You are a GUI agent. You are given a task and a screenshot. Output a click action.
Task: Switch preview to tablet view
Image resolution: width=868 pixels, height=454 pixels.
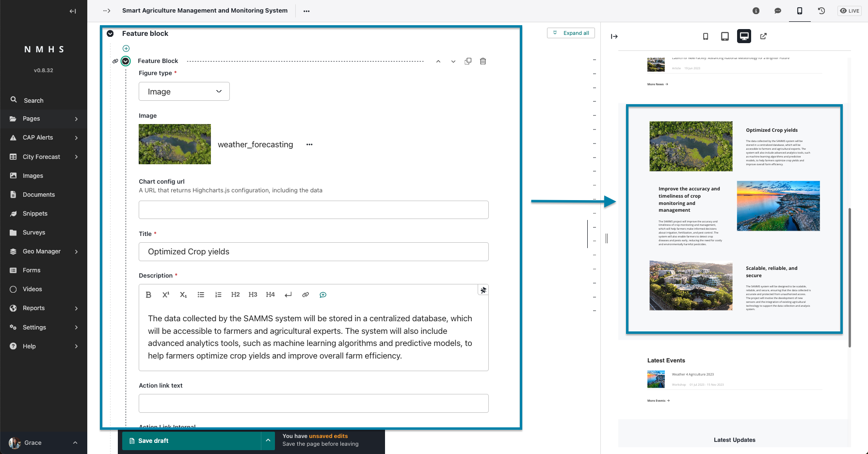click(x=725, y=36)
